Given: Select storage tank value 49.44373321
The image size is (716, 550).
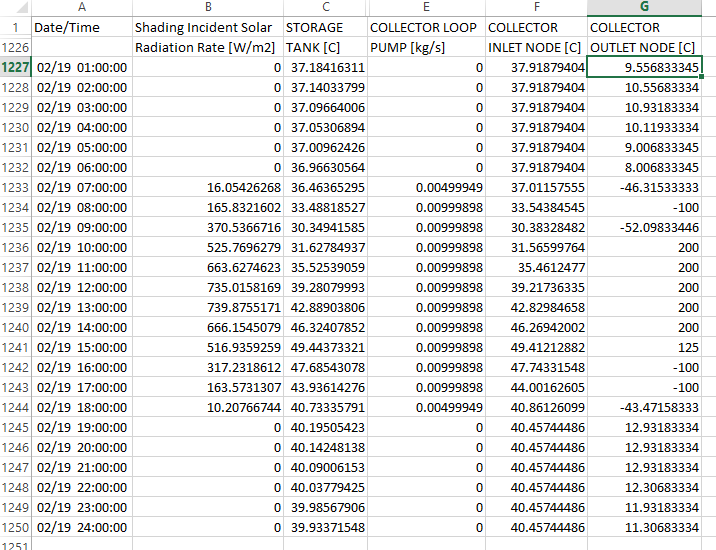Looking at the screenshot, I should 326,348.
